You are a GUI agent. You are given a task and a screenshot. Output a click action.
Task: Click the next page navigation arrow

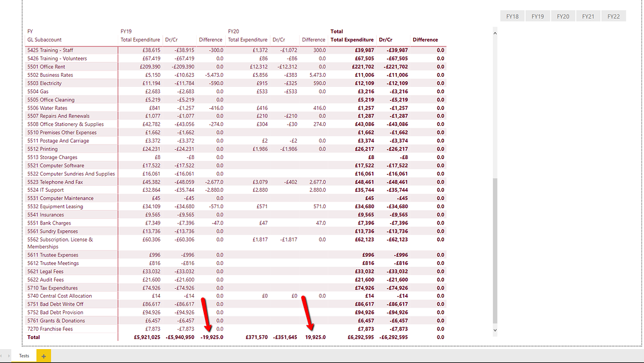coord(10,355)
